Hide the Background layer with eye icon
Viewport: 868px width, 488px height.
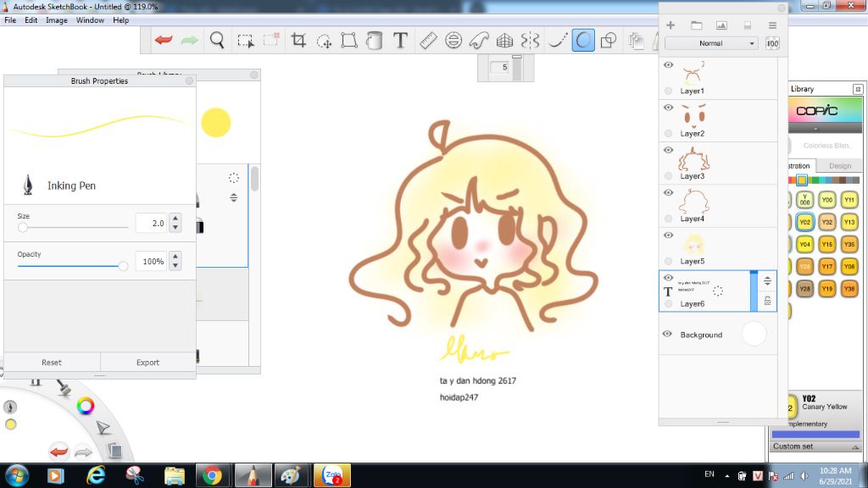(x=667, y=334)
